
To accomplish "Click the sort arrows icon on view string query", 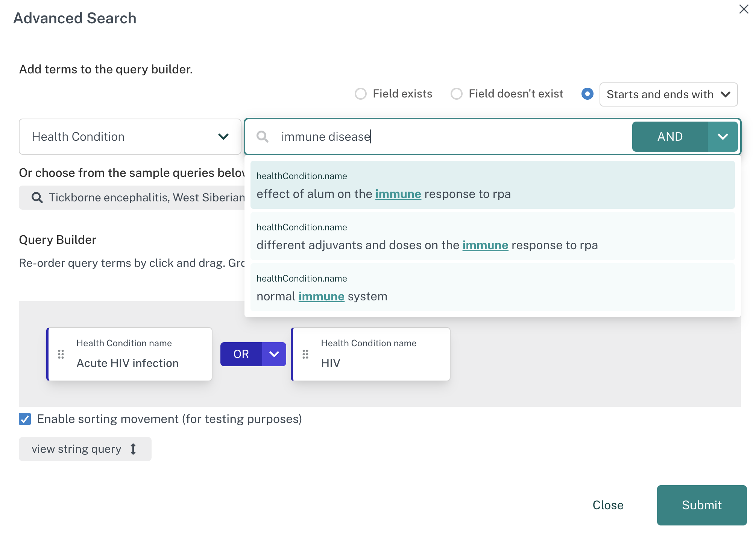I will point(133,449).
